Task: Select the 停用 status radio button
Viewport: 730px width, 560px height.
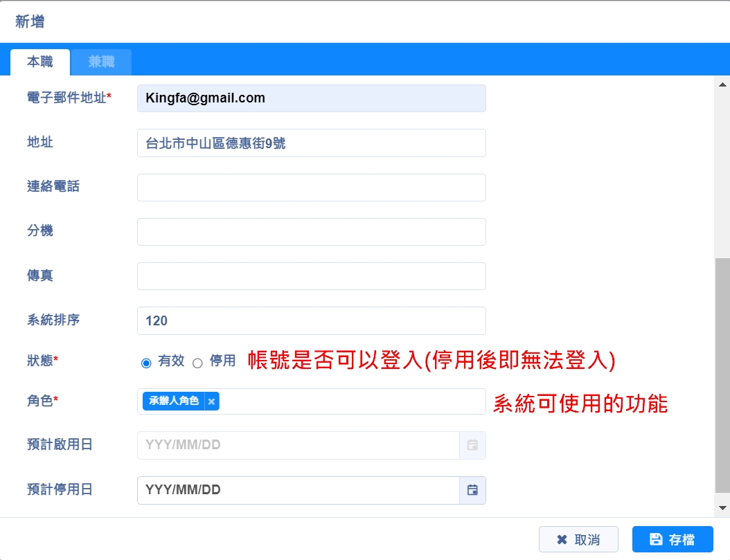Action: pyautogui.click(x=197, y=363)
